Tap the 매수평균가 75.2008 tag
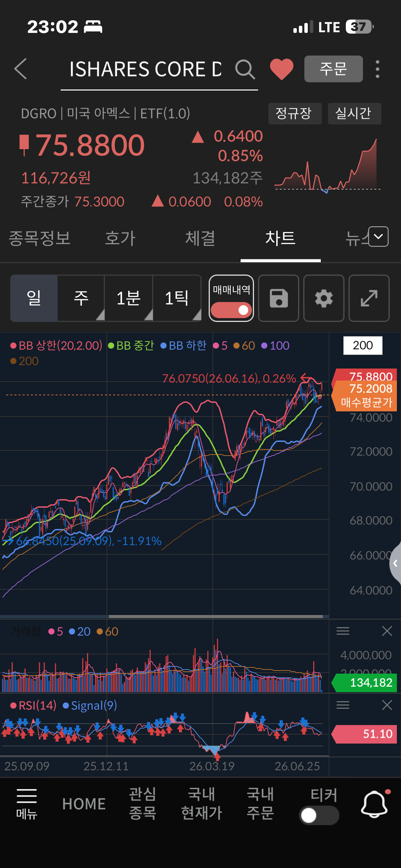 (365, 396)
